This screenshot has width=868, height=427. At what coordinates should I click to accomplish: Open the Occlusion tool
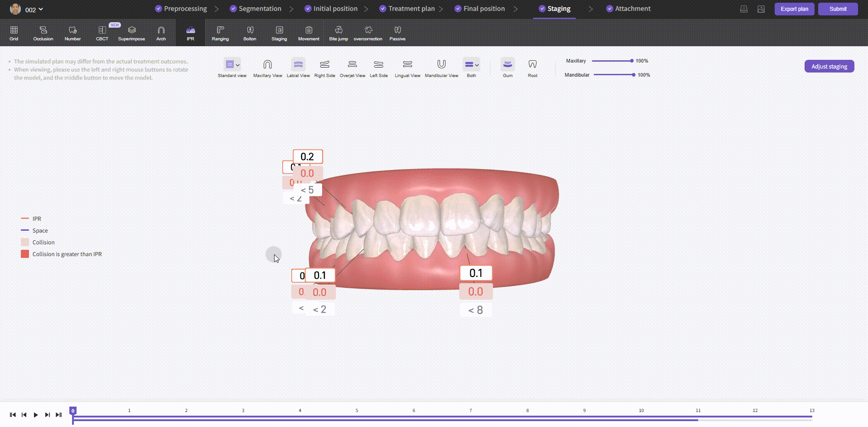[43, 33]
